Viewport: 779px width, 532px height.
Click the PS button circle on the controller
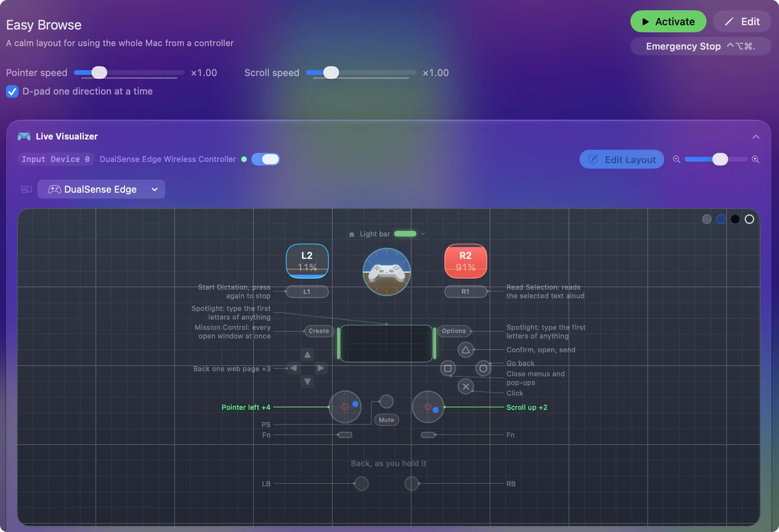(x=386, y=401)
